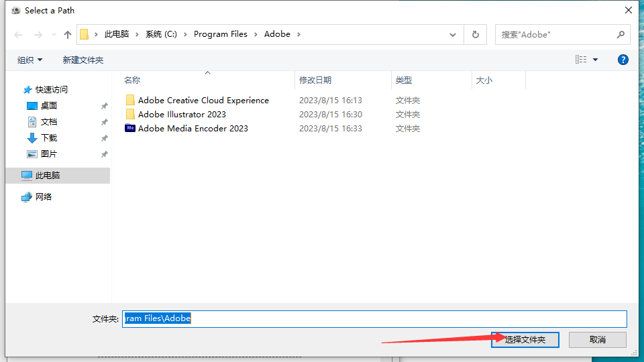Select 此电脑 in the navigation pane

59,175
